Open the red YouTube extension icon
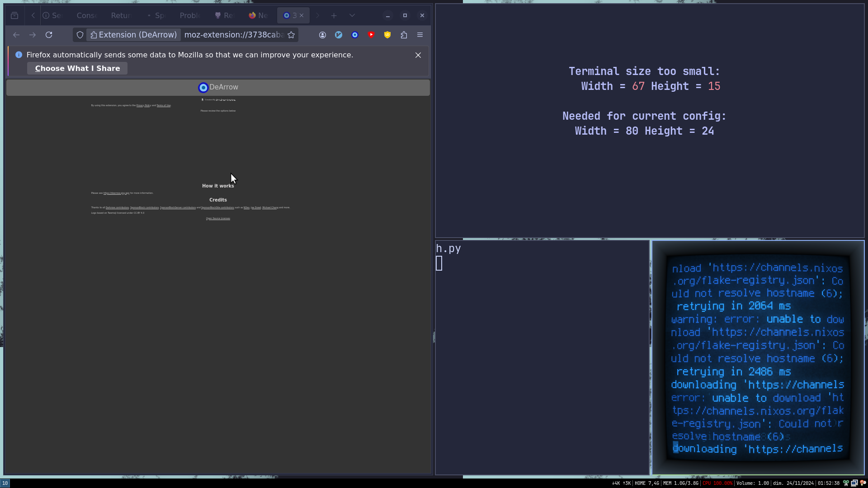 click(x=371, y=35)
